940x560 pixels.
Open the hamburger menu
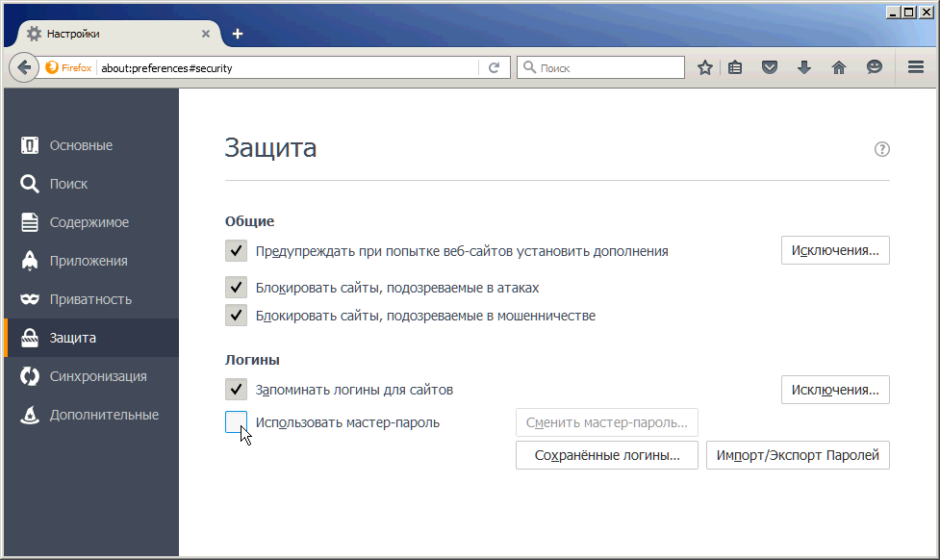(916, 67)
